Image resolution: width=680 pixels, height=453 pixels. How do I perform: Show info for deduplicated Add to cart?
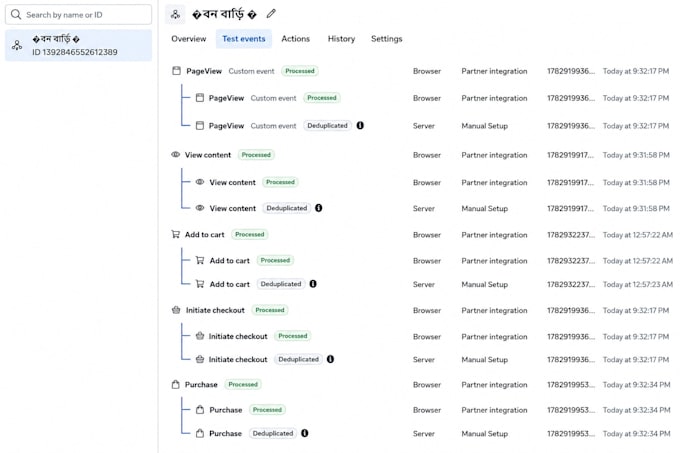(x=313, y=284)
